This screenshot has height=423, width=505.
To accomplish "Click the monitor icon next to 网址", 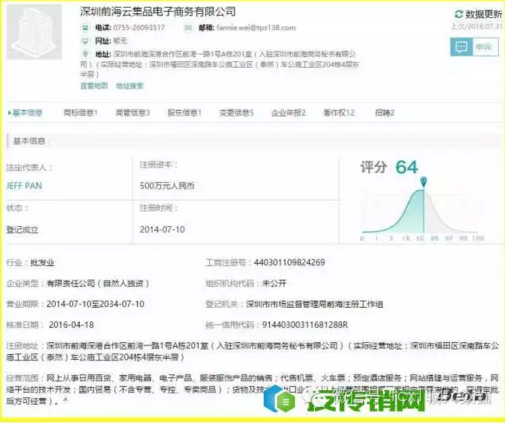I will 85,41.
